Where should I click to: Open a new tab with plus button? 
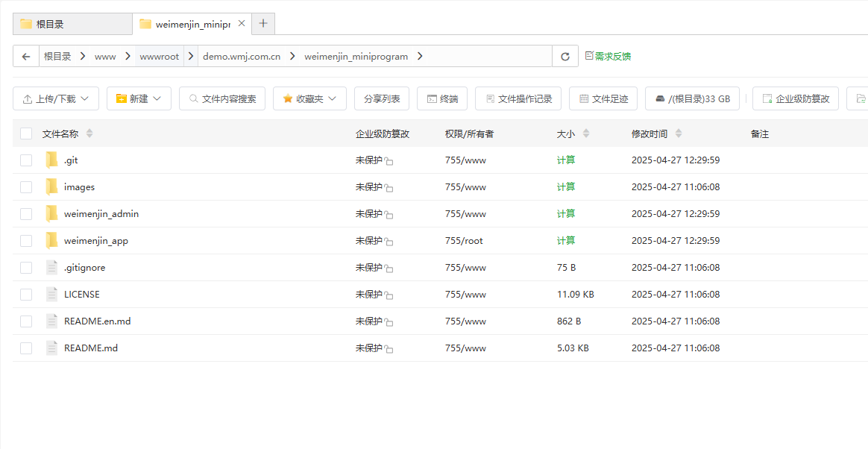(x=263, y=23)
